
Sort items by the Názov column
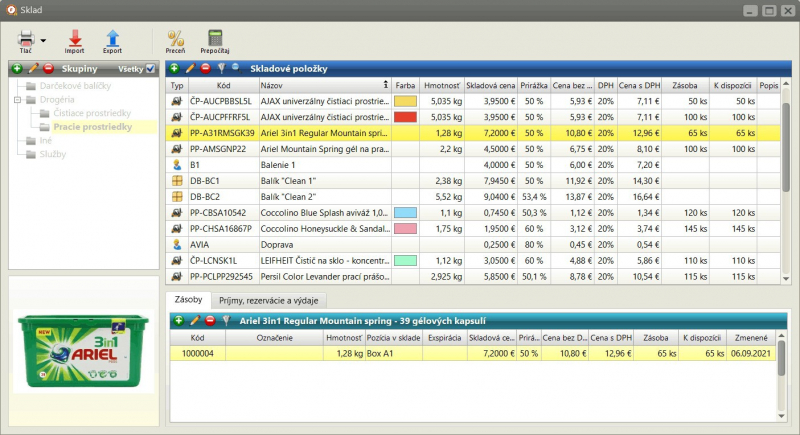(324, 85)
